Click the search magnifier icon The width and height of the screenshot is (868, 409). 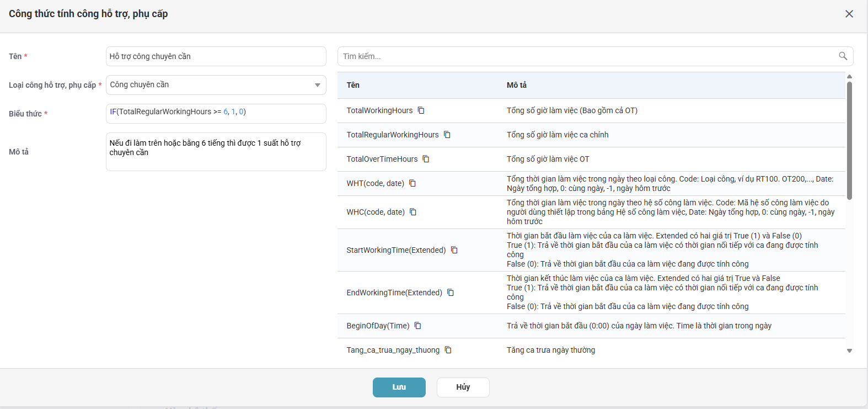coord(843,56)
